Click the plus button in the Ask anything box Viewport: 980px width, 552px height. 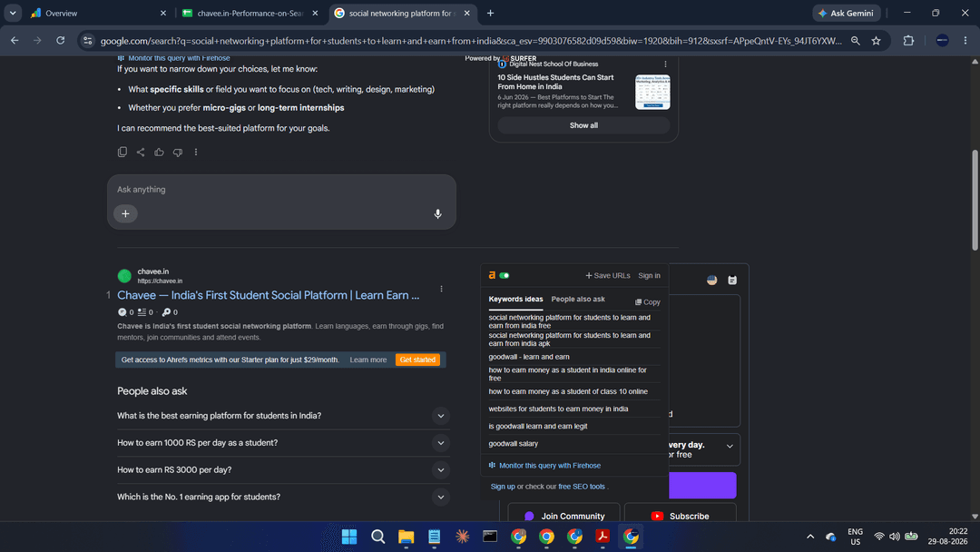point(125,213)
